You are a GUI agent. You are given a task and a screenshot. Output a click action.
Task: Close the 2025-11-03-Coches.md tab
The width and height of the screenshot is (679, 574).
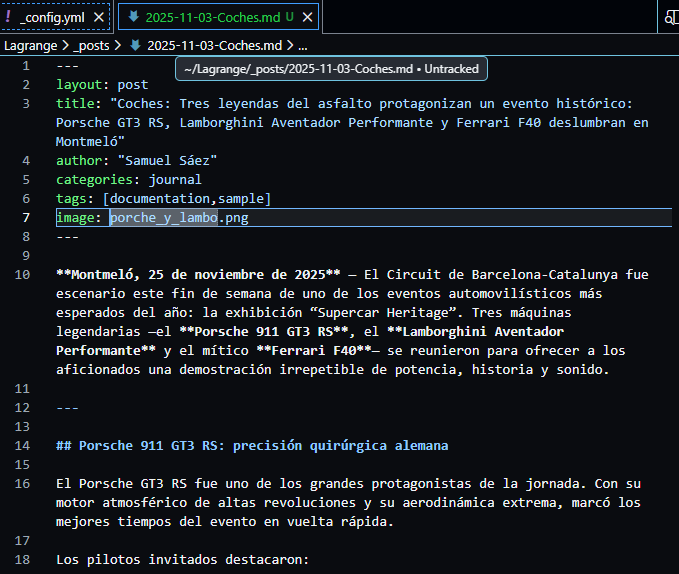pyautogui.click(x=307, y=17)
